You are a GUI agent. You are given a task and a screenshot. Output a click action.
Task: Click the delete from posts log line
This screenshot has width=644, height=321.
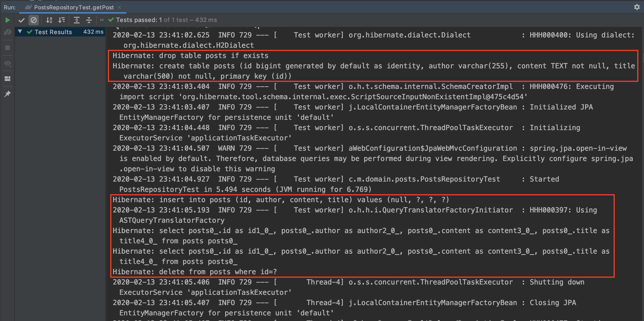(194, 272)
